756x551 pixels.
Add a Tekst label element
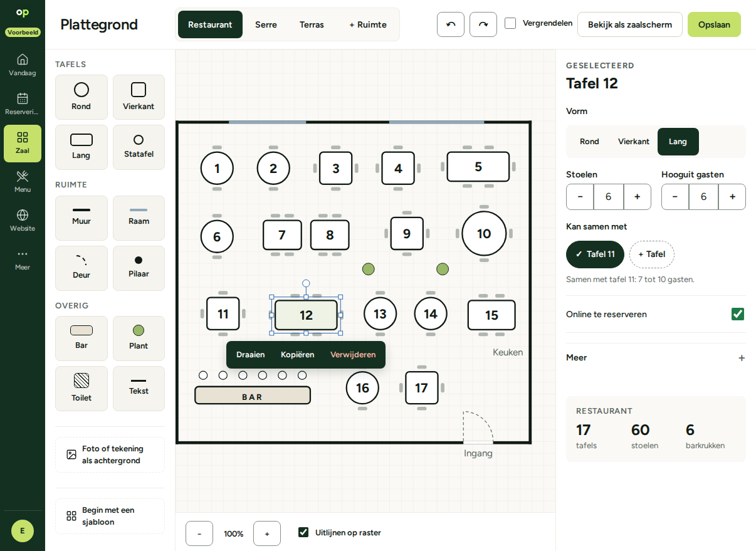pyautogui.click(x=139, y=389)
